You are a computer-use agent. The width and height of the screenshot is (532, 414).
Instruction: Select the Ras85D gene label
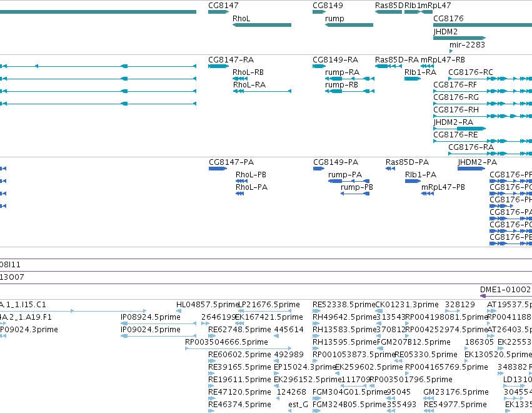(389, 6)
